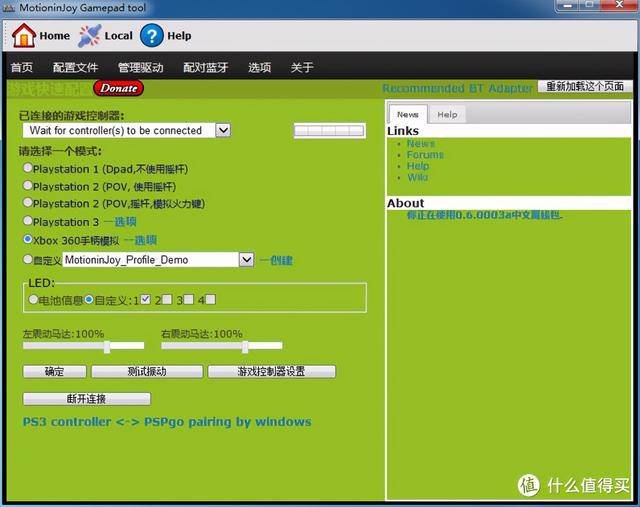Viewport: 640px width, 507px height.
Task: Open the Forums link under Links
Action: [x=425, y=155]
